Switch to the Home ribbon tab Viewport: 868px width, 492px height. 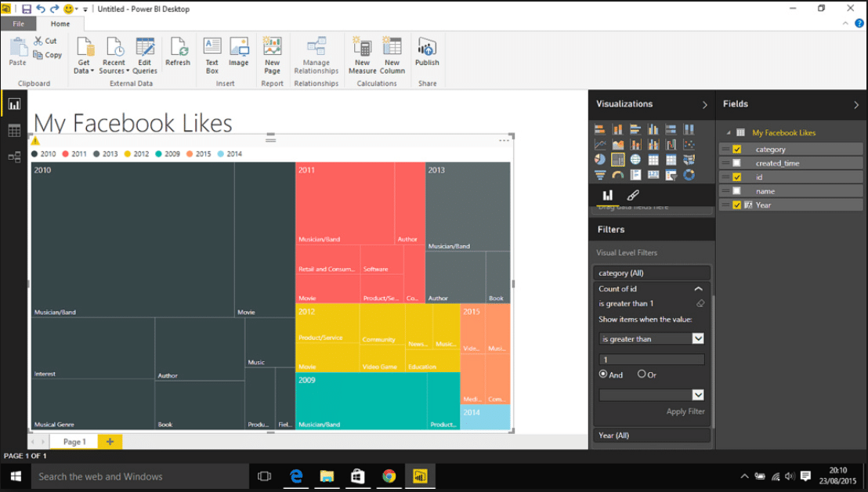tap(60, 24)
